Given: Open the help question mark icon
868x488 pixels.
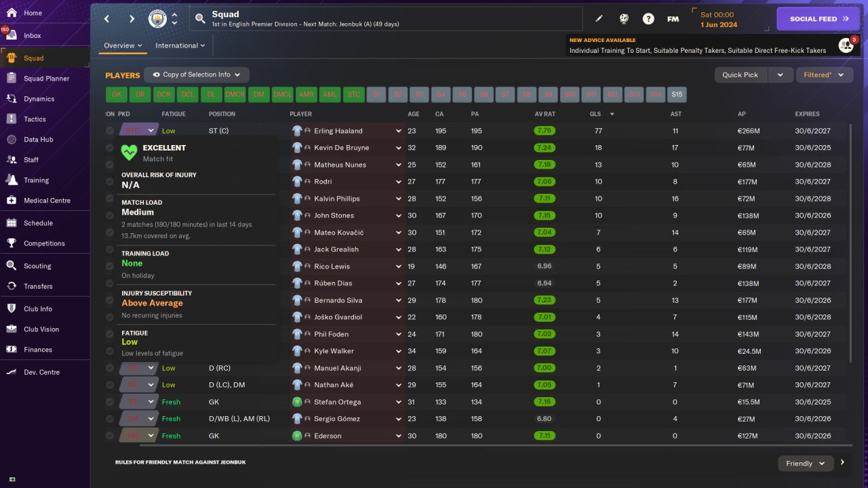Looking at the screenshot, I should coord(648,19).
